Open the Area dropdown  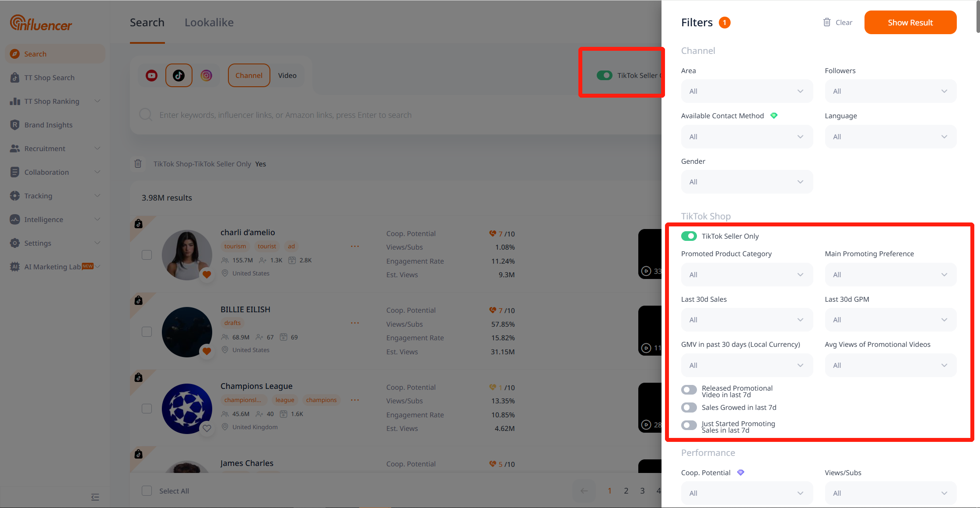tap(746, 91)
